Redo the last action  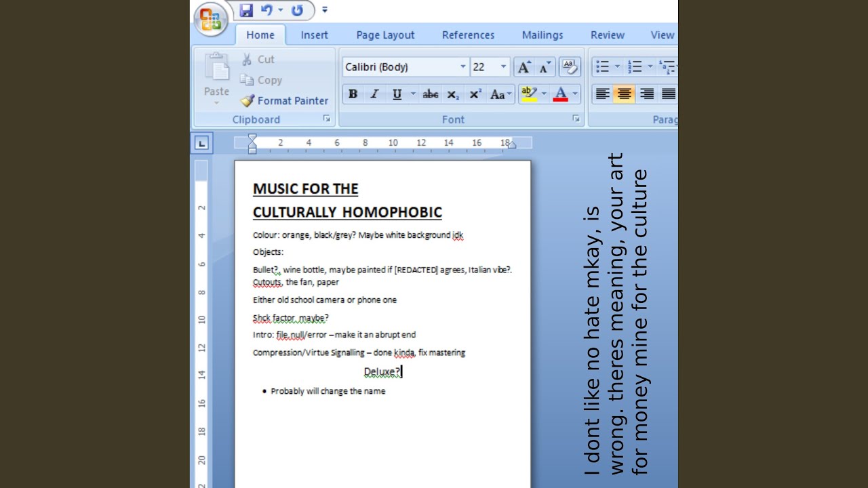pyautogui.click(x=297, y=10)
